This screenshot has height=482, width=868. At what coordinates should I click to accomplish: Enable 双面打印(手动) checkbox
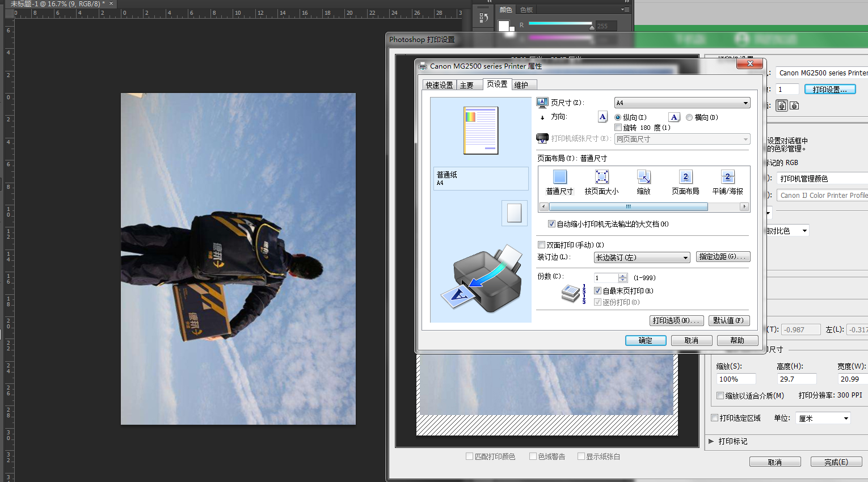coord(541,245)
